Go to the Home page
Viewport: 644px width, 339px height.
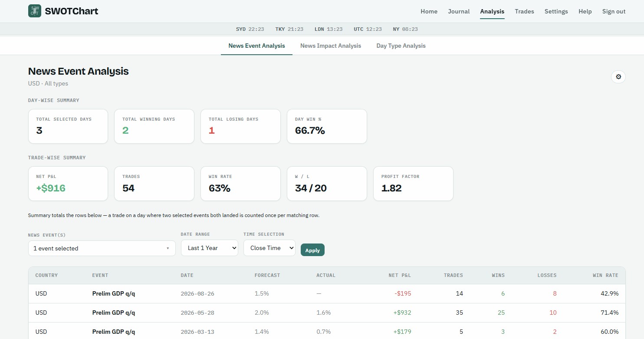coord(429,11)
